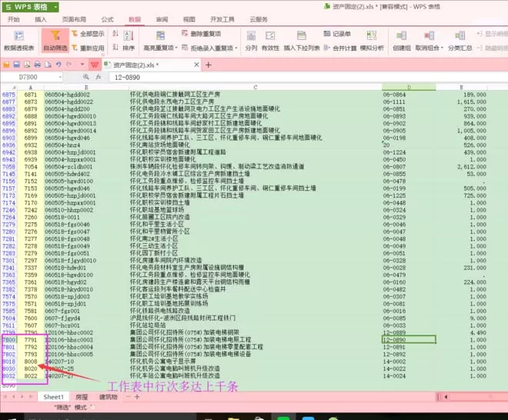508x420 pixels.
Task: Undo the last action
Action: [x=58, y=65]
